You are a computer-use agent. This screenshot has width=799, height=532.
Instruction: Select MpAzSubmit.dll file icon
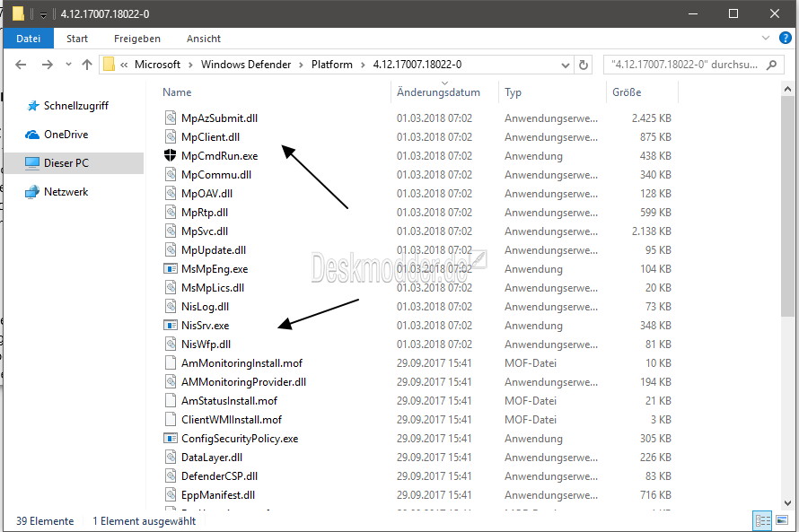(171, 118)
